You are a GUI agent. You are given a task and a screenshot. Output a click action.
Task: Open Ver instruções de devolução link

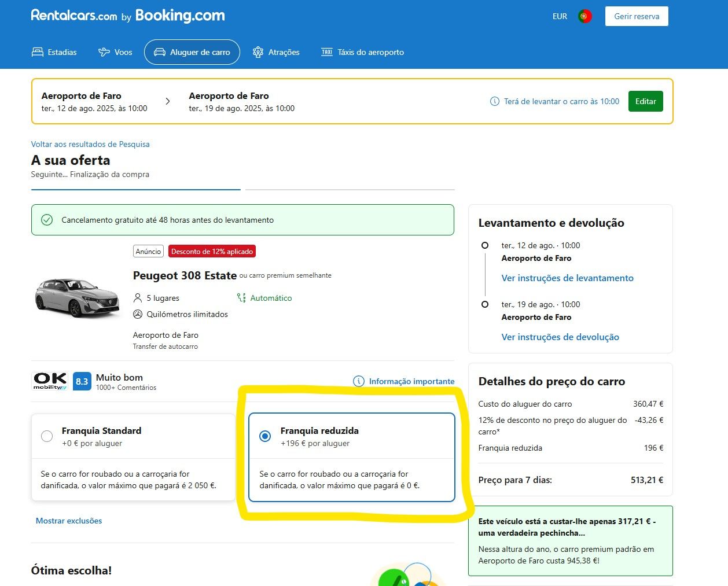coord(560,337)
